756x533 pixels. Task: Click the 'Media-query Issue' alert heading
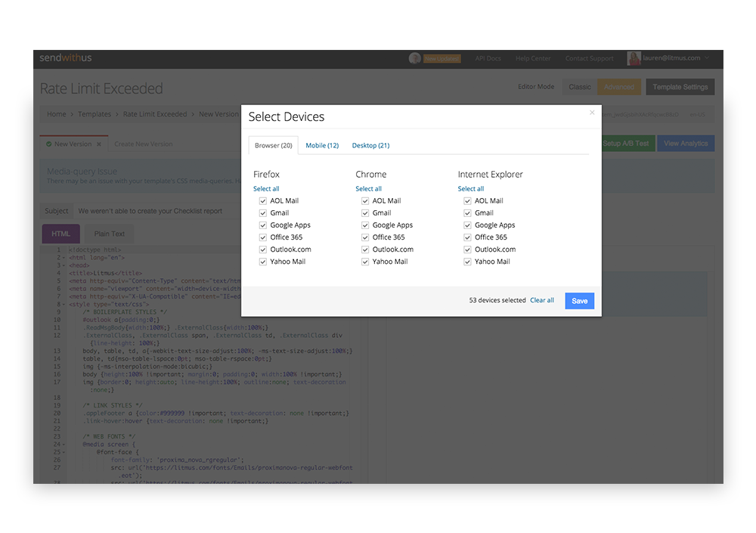82,171
